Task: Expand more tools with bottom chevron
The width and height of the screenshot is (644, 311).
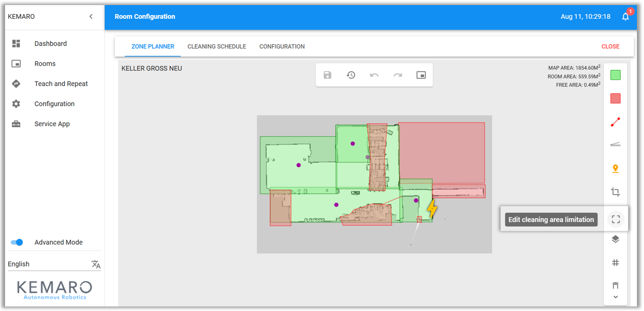Action: [615, 297]
